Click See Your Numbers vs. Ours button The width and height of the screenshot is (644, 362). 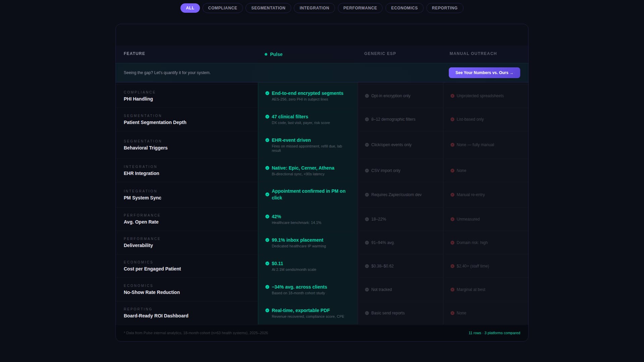[484, 73]
